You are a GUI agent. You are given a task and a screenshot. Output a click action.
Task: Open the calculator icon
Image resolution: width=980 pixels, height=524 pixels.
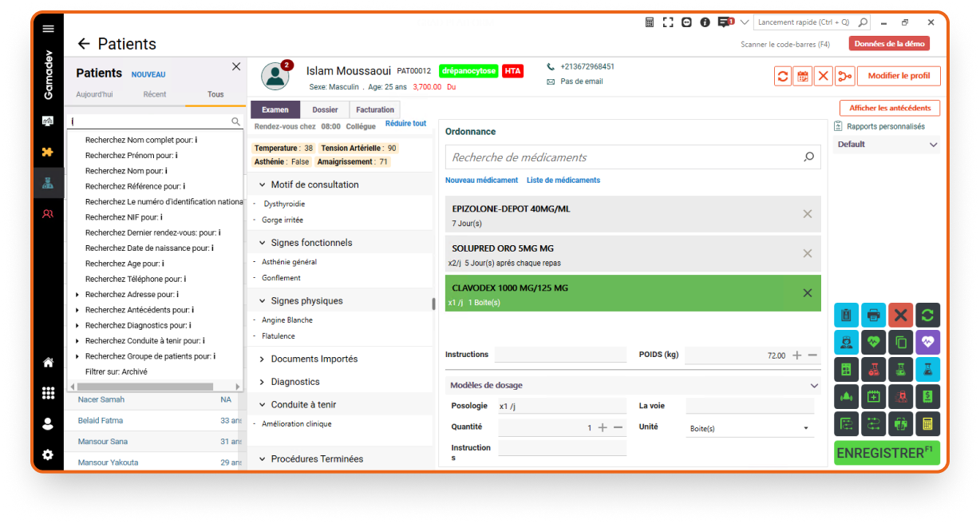coord(927,423)
